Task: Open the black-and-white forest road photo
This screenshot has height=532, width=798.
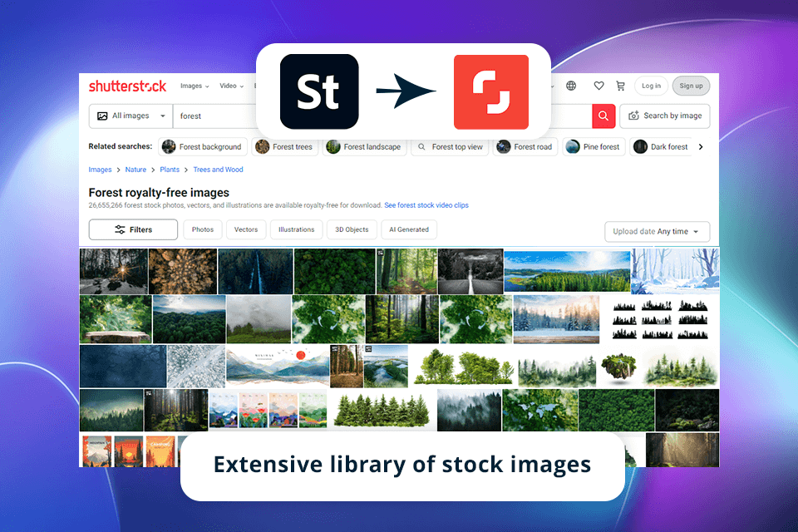Action: 470,271
